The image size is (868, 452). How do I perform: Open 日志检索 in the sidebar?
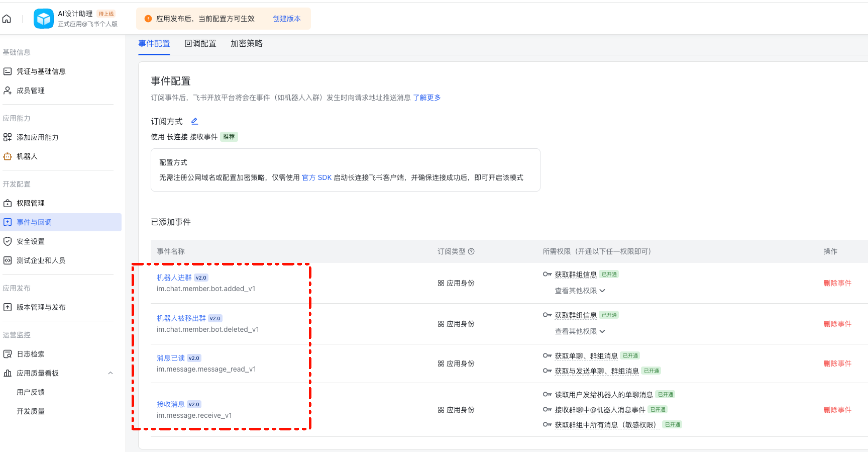[x=31, y=354]
